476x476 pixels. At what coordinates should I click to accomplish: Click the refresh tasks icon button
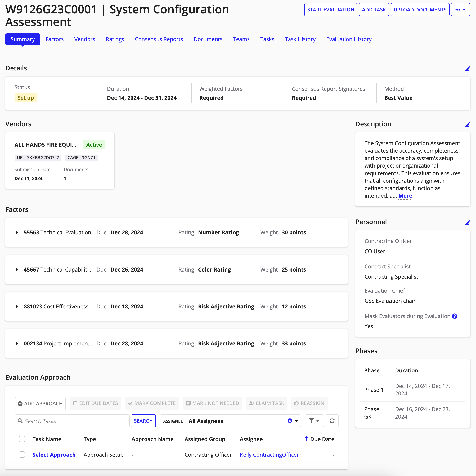pos(332,421)
